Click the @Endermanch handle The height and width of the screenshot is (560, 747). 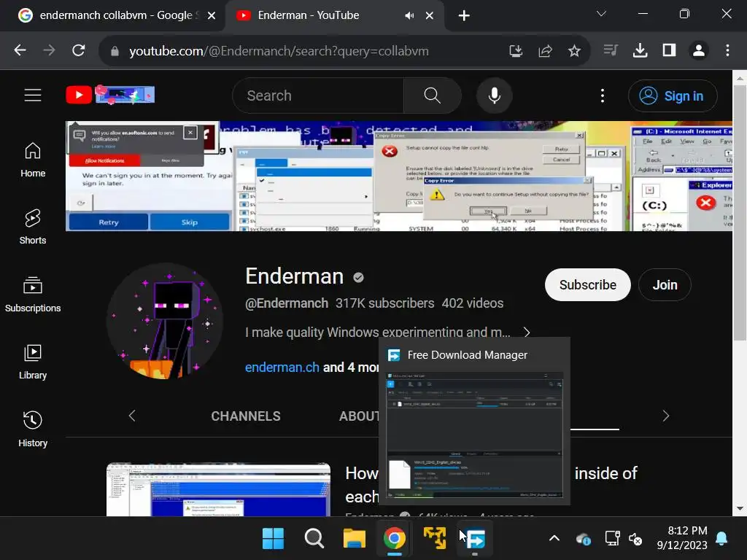(286, 303)
